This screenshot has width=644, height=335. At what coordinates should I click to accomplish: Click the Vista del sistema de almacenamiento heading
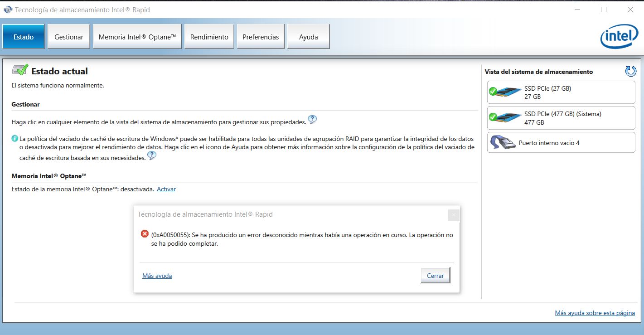539,72
